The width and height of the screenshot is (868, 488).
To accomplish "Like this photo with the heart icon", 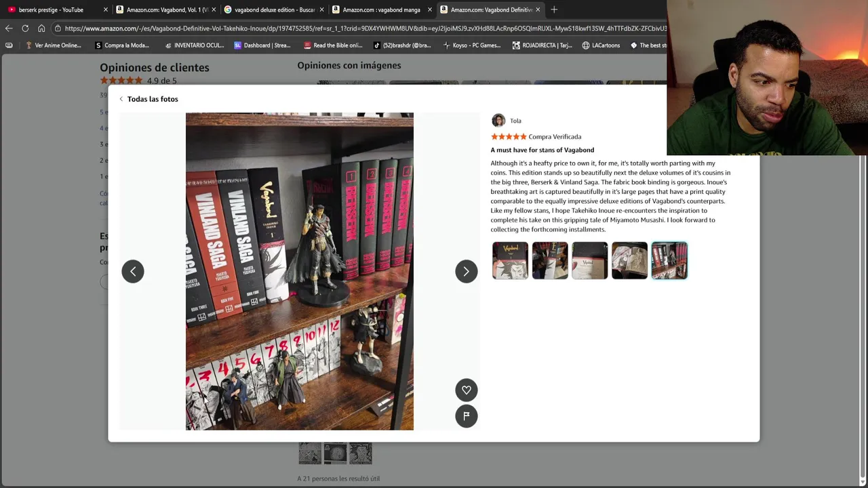I will point(466,390).
